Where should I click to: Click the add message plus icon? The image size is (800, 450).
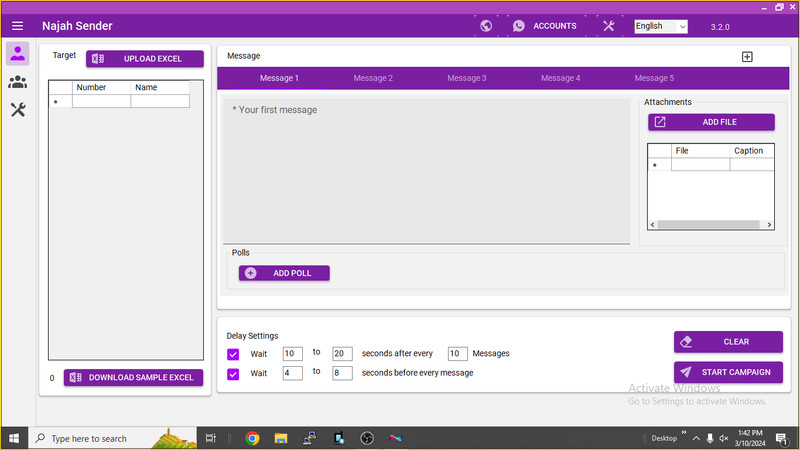point(747,57)
